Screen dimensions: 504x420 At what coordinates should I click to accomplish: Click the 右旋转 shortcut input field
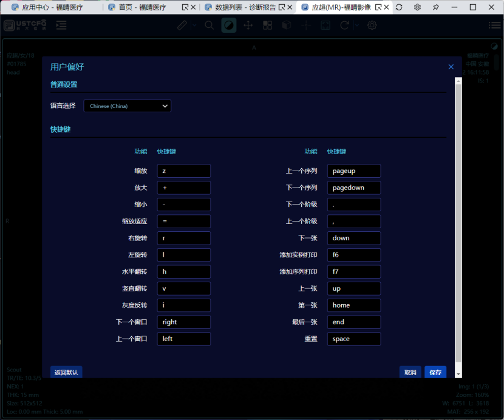point(183,238)
